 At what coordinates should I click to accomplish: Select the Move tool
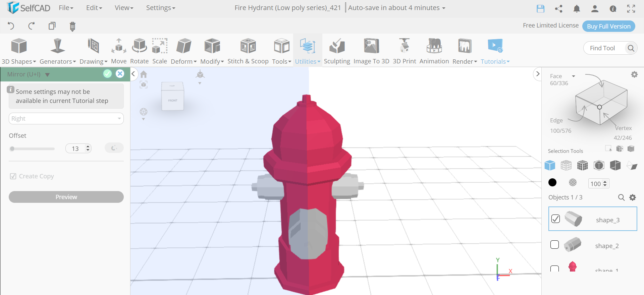(x=119, y=51)
